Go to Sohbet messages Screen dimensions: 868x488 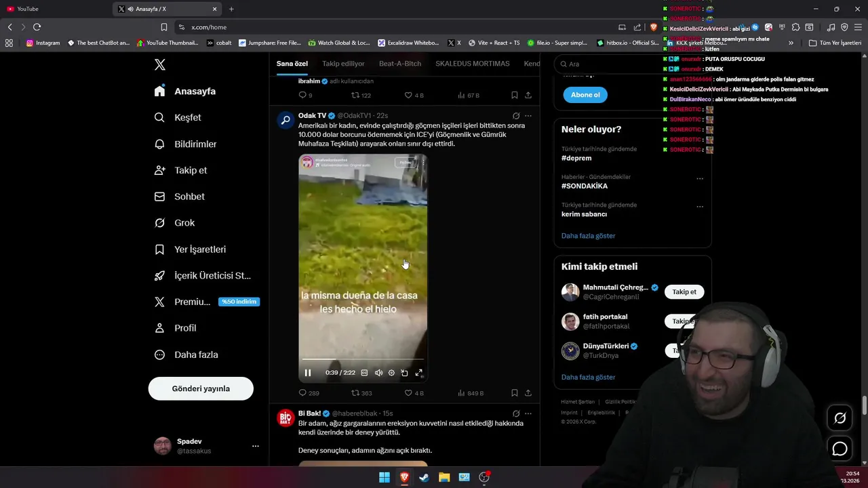point(179,197)
